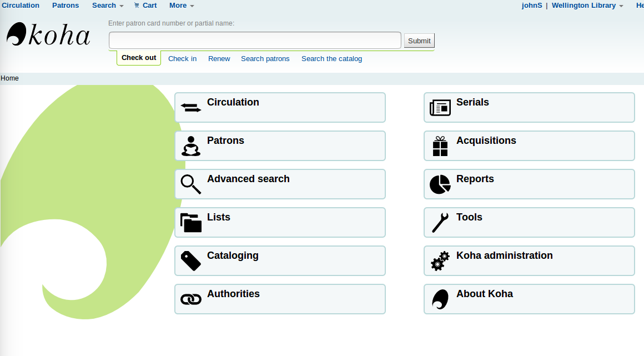Select the Tools wrench icon
This screenshot has width=644, height=356.
coord(440,222)
